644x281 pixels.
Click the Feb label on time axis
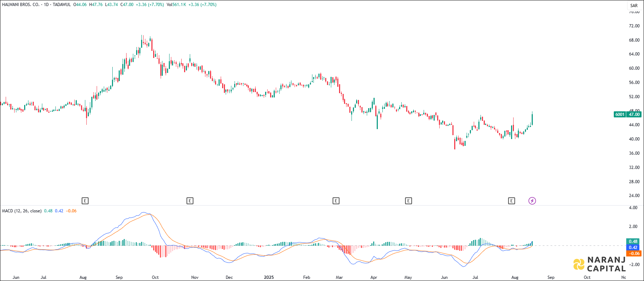pyautogui.click(x=307, y=277)
